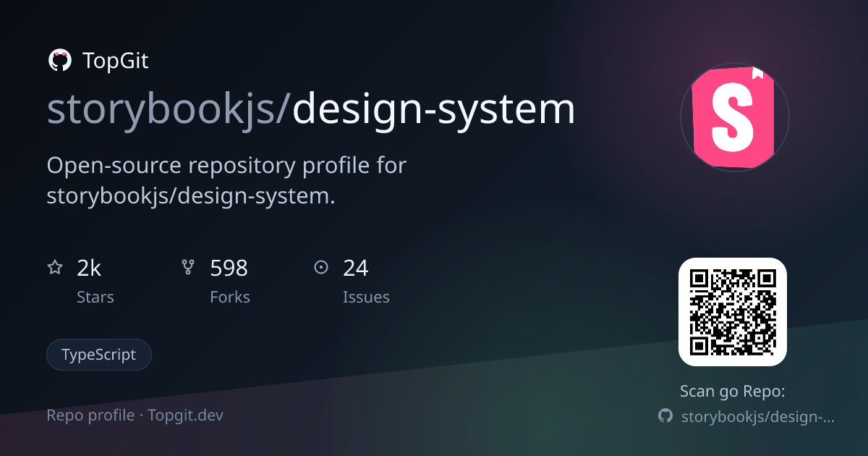Click the TopGit brand name text

[x=116, y=61]
